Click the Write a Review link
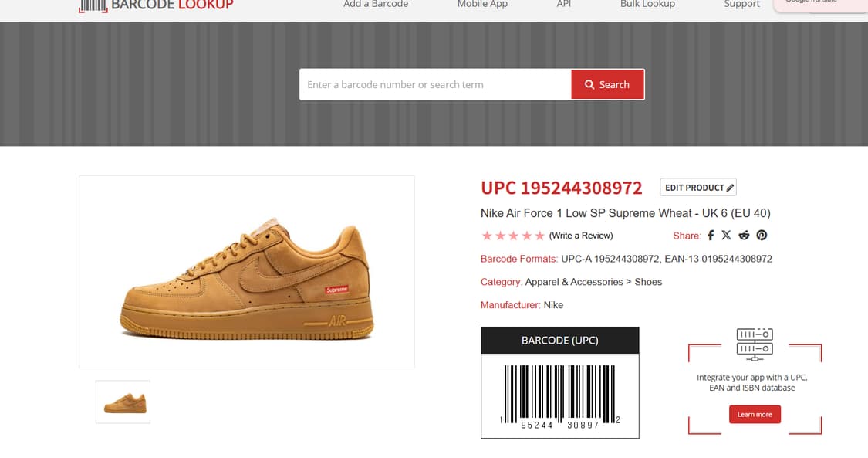 coord(581,236)
